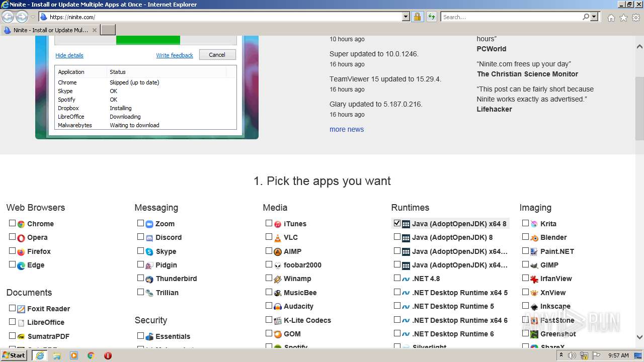Click the Audacity headphones icon
Image resolution: width=644 pixels, height=362 pixels.
click(x=278, y=307)
